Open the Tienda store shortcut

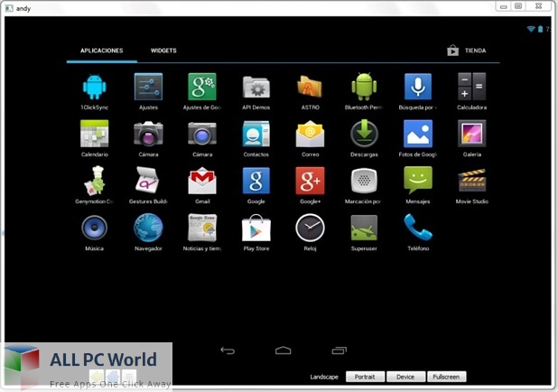(x=467, y=51)
